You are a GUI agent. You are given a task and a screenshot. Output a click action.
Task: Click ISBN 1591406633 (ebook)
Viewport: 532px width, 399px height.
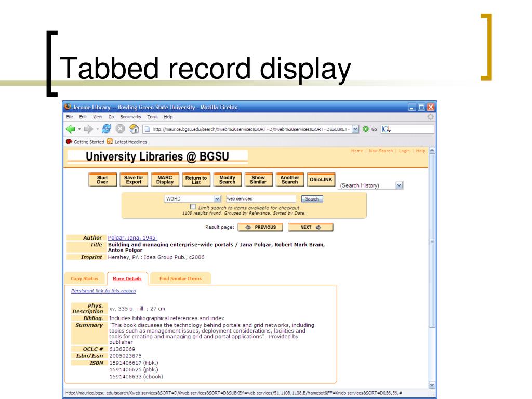click(136, 377)
